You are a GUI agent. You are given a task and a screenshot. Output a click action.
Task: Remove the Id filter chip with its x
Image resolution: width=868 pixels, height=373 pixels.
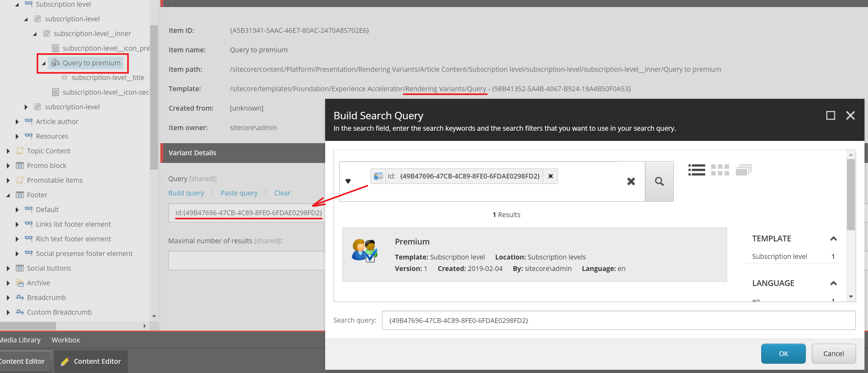[x=550, y=176]
